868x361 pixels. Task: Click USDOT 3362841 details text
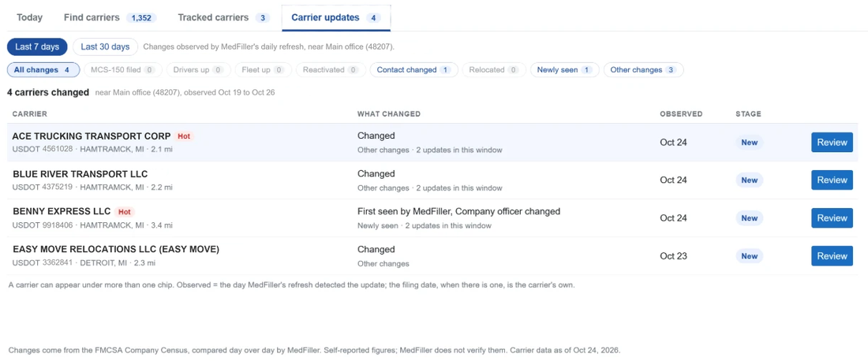[84, 263]
